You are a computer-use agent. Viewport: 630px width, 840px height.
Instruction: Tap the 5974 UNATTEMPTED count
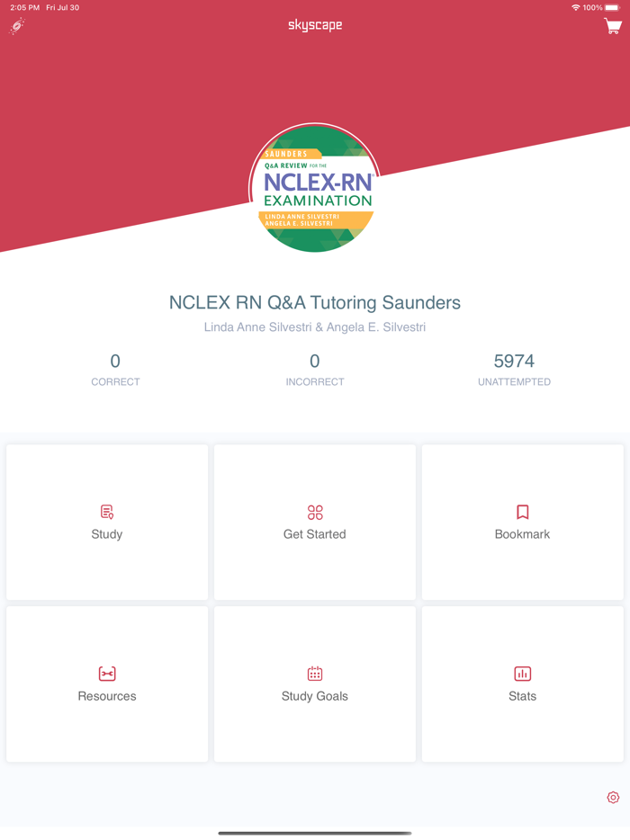pyautogui.click(x=514, y=369)
